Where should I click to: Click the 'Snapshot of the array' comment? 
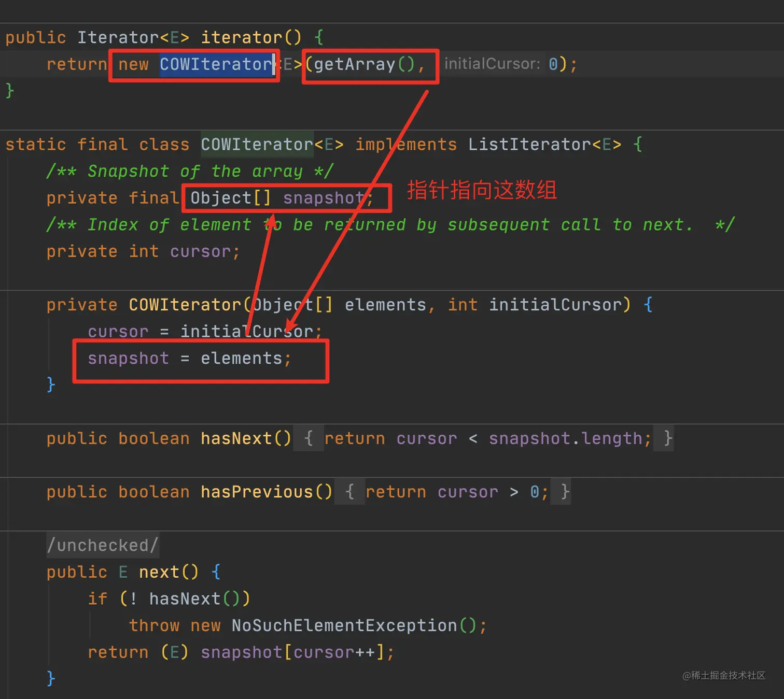190,171
